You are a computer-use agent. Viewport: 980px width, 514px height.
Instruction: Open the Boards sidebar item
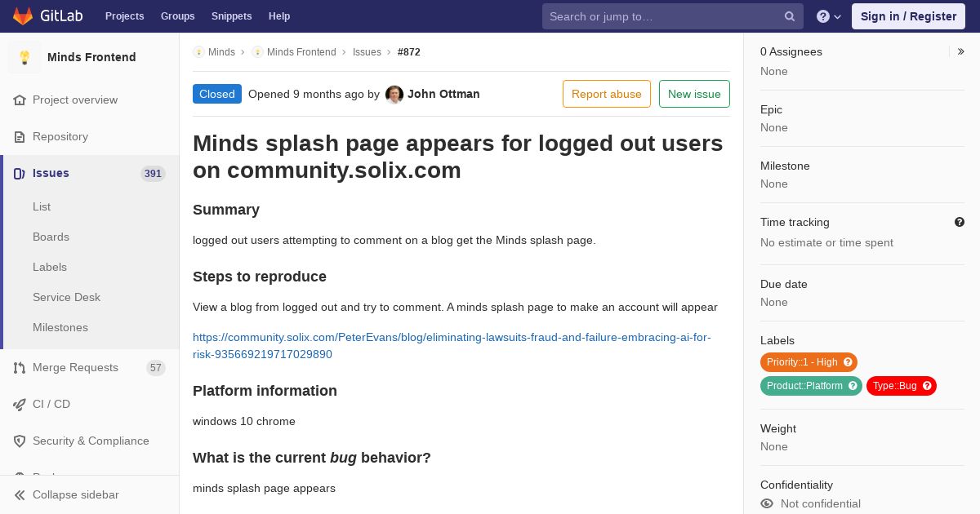pos(51,237)
